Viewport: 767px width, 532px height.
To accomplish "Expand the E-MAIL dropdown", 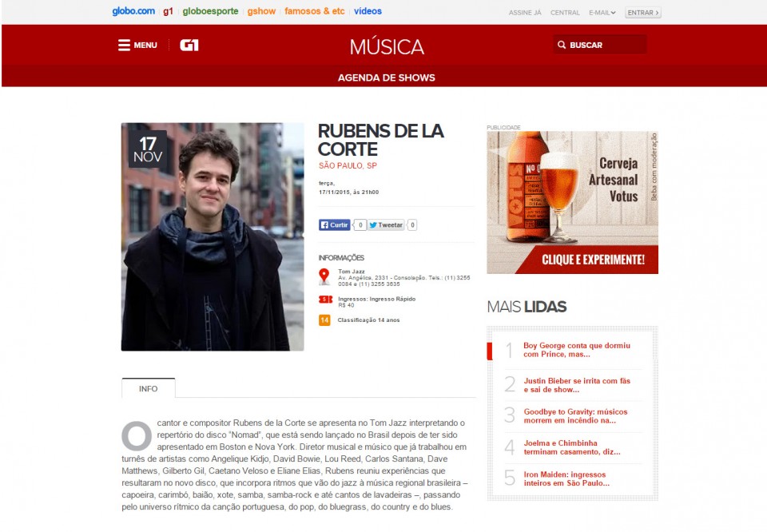I will coord(602,13).
